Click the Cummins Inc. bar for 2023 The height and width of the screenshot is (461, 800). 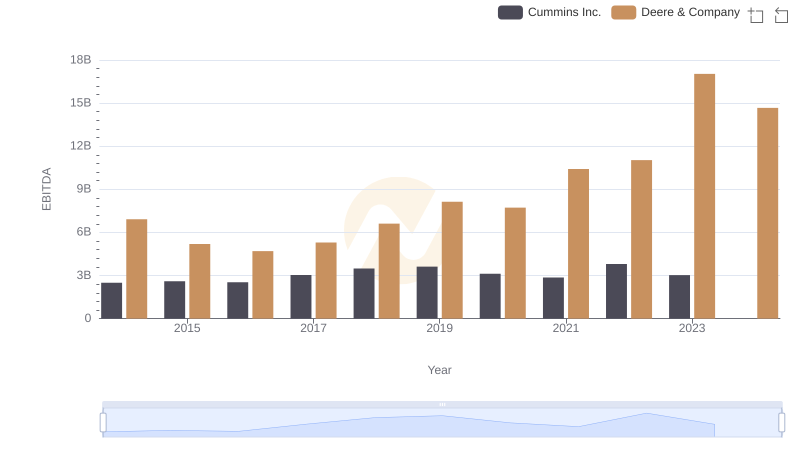click(x=679, y=297)
